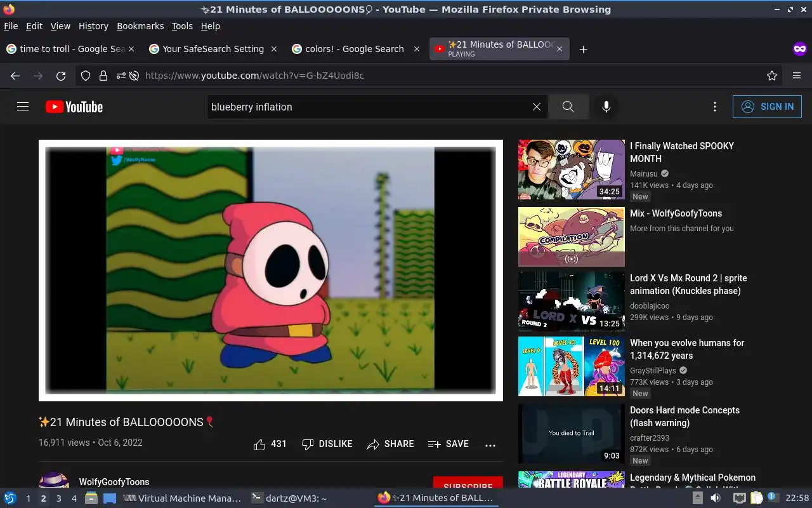
Task: Open Doors Hard mode Concepts thumbnail
Action: tap(572, 434)
